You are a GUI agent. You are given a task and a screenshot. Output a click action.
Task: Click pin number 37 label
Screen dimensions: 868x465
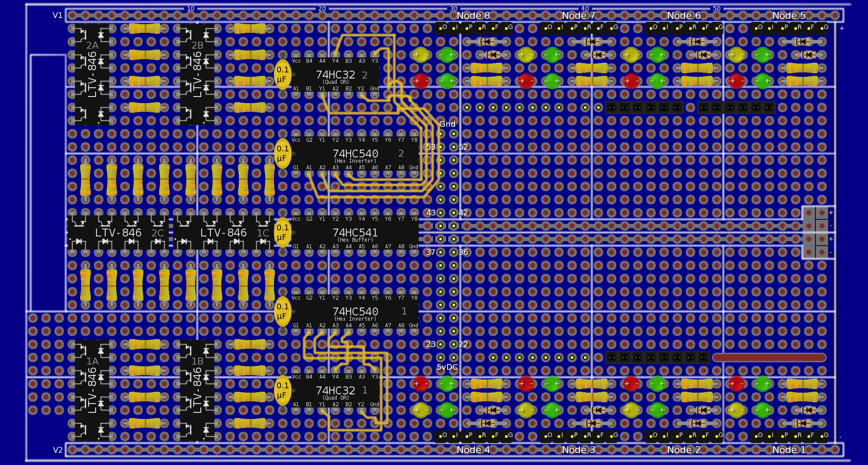(x=431, y=252)
